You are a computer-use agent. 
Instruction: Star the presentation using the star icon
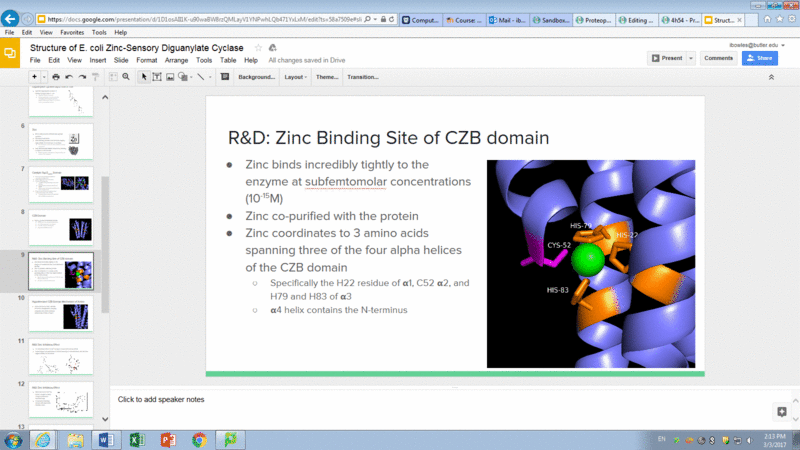[259, 47]
